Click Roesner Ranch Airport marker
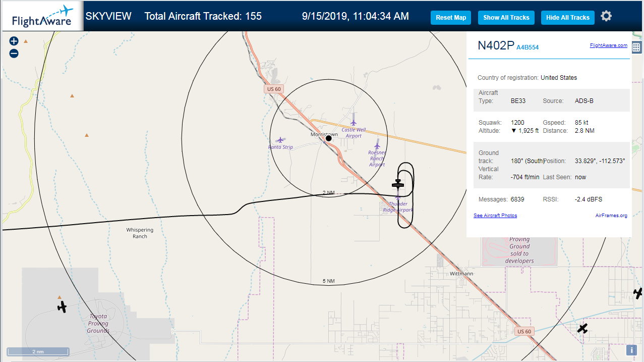 [377, 146]
